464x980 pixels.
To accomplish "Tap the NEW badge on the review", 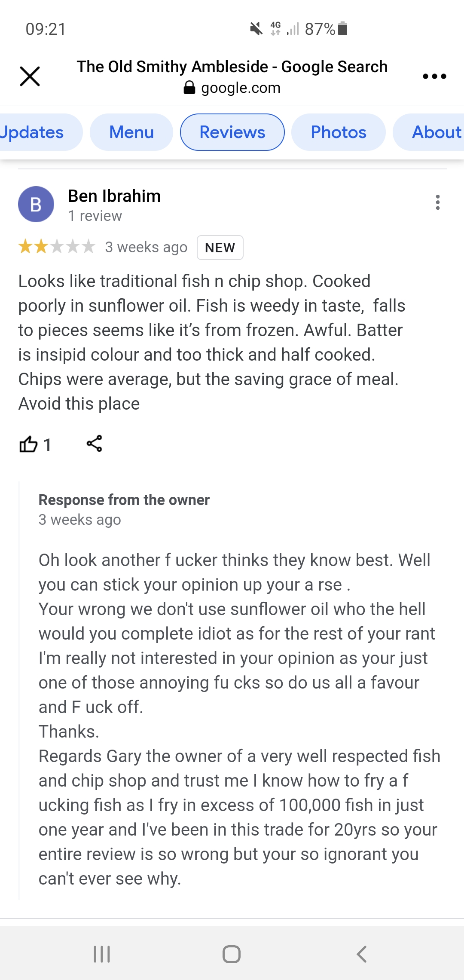I will (x=220, y=248).
